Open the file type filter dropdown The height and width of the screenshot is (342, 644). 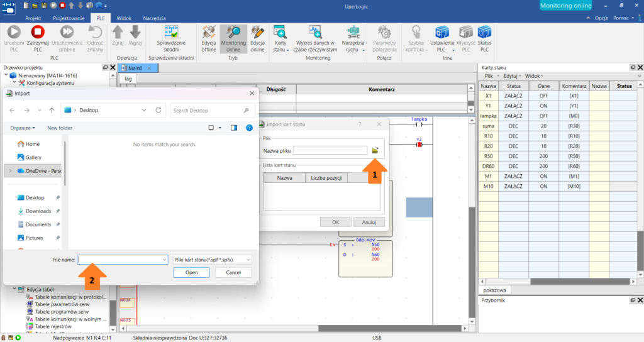coord(212,260)
